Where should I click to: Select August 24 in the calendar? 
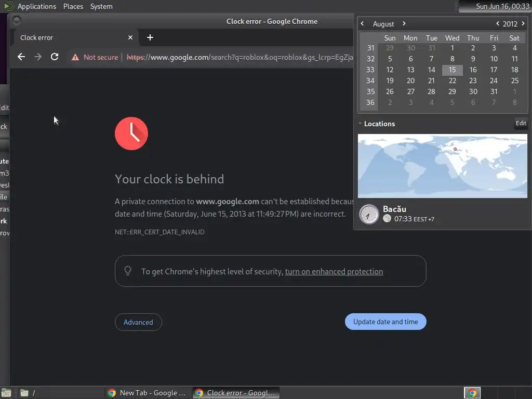pyautogui.click(x=494, y=81)
